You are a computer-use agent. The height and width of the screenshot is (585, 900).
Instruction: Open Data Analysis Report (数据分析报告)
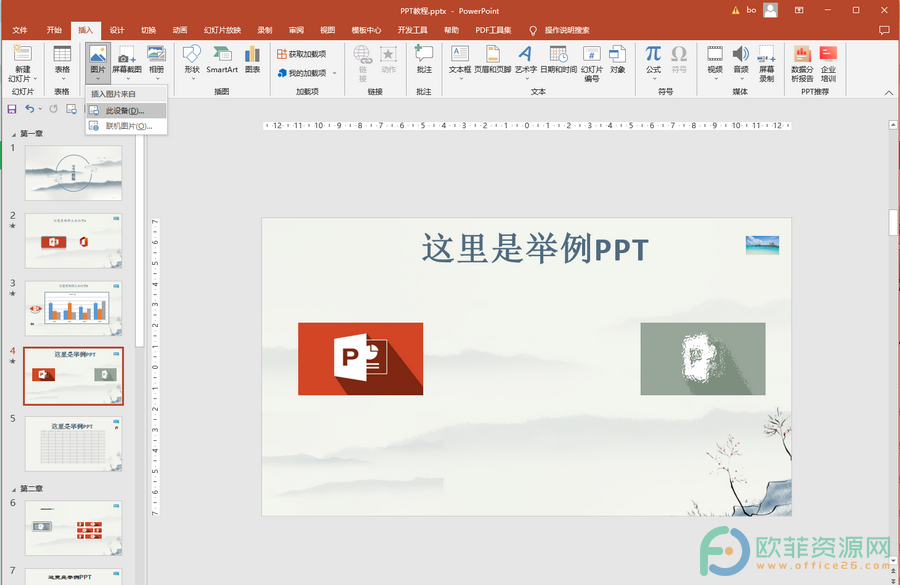(802, 64)
